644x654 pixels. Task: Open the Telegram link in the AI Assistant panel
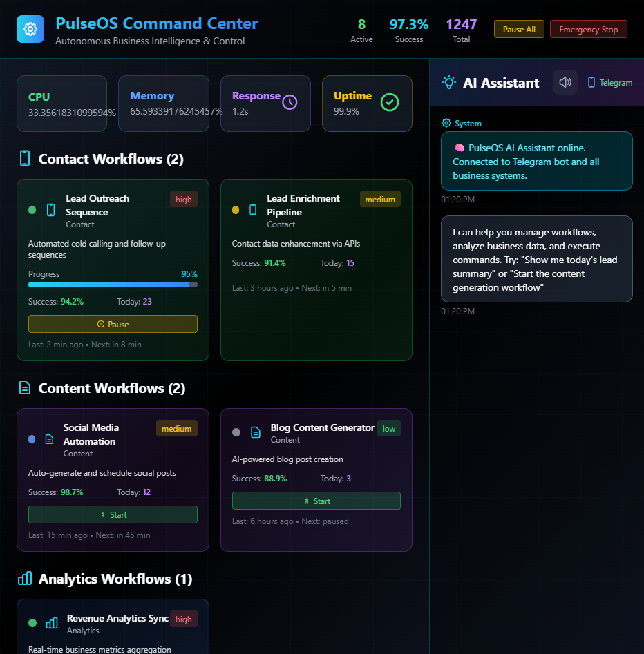coord(609,82)
